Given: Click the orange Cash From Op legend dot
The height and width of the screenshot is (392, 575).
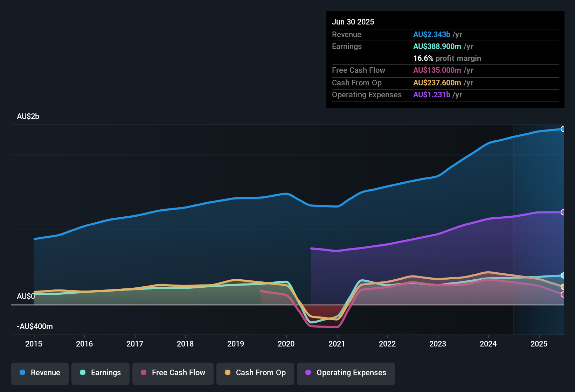Looking at the screenshot, I should coord(228,373).
